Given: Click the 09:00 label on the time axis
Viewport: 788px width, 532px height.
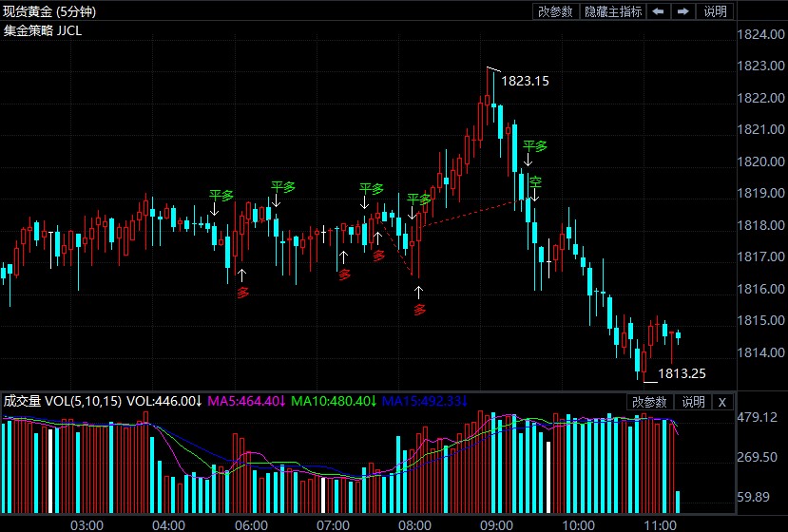Looking at the screenshot, I should 497,524.
